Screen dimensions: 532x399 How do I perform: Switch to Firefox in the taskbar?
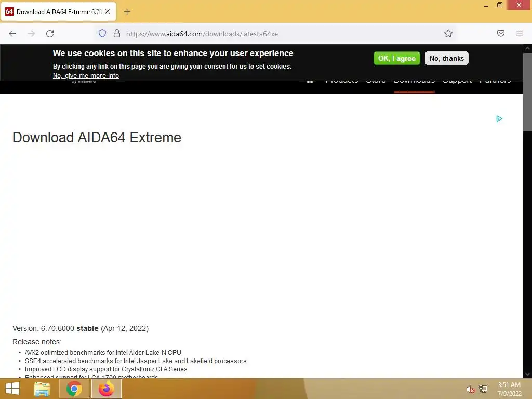[106, 389]
